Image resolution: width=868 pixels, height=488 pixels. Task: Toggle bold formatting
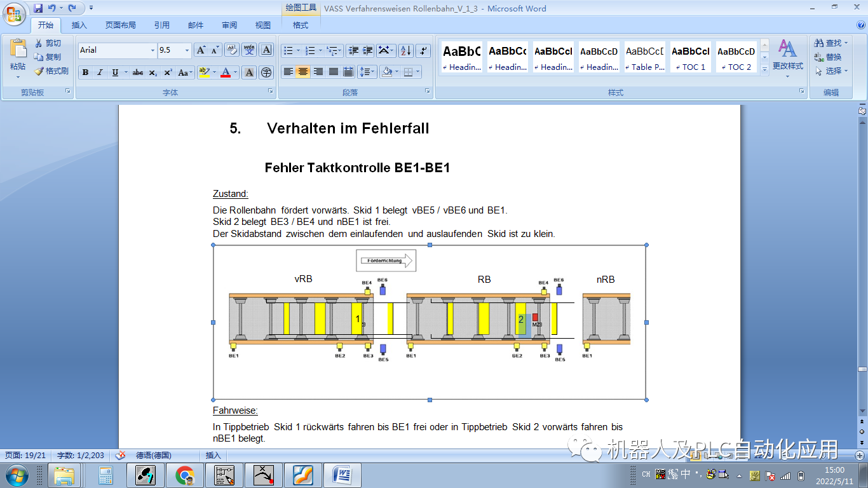(x=85, y=72)
